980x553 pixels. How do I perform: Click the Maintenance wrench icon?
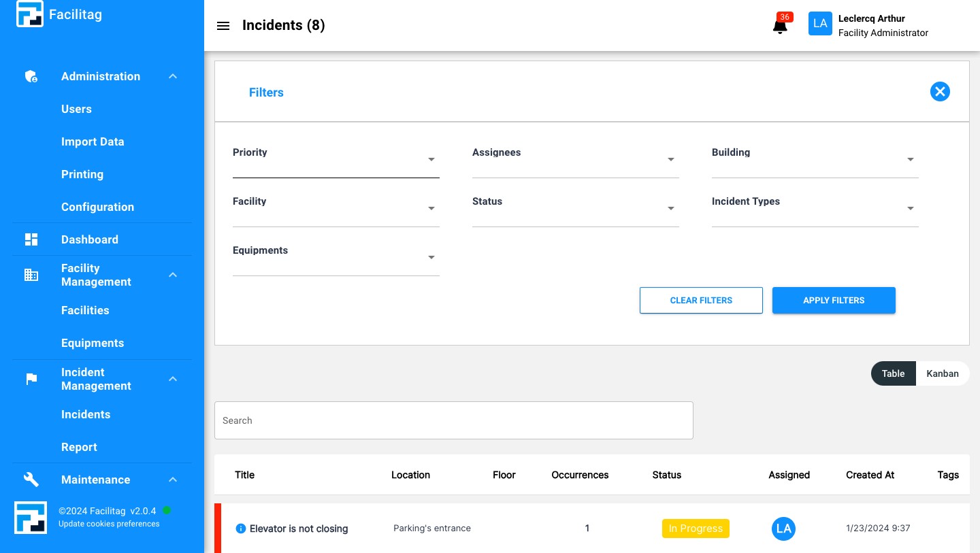31,480
